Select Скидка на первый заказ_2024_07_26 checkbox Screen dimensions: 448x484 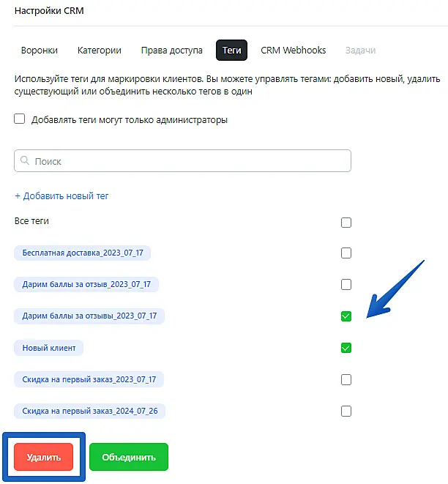(x=346, y=411)
